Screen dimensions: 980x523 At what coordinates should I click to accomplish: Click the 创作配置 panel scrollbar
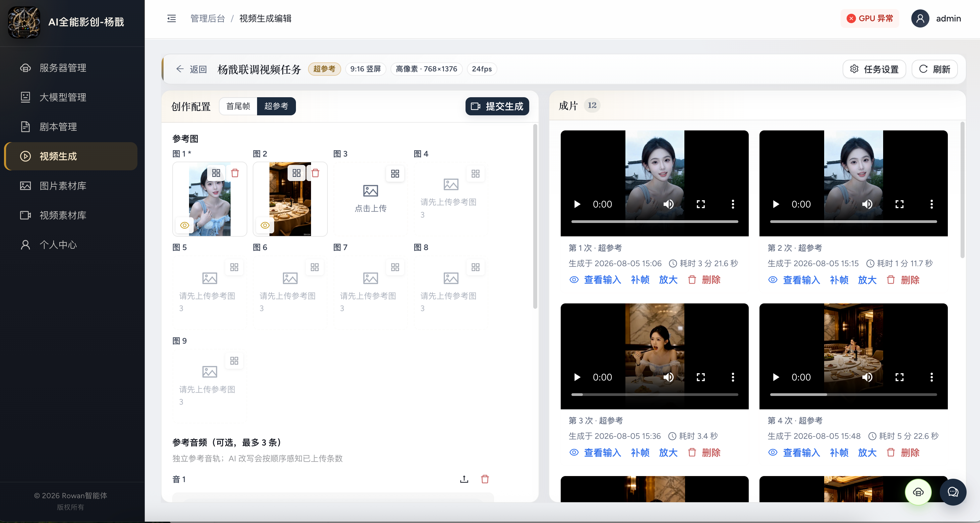coord(535,216)
